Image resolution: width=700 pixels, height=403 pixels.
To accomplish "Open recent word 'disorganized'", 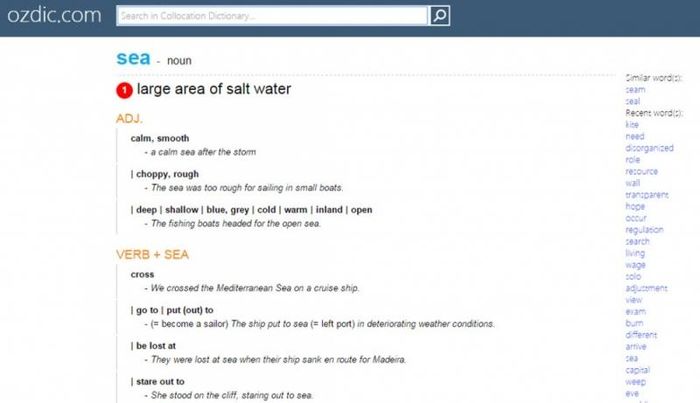I will tap(649, 148).
